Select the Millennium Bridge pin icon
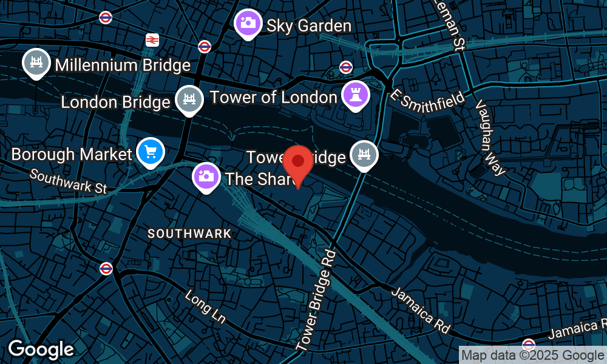The height and width of the screenshot is (364, 607). [x=36, y=64]
